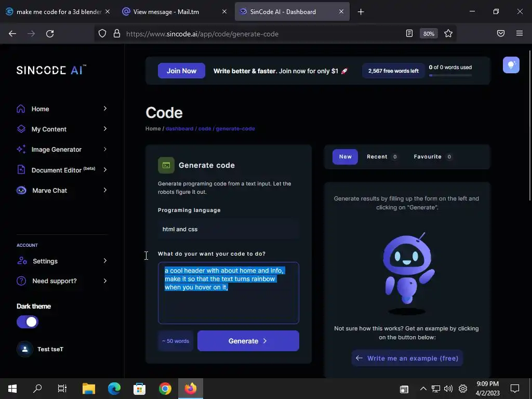Open the dashboard breadcrumb link
This screenshot has width=532, height=399.
179,129
